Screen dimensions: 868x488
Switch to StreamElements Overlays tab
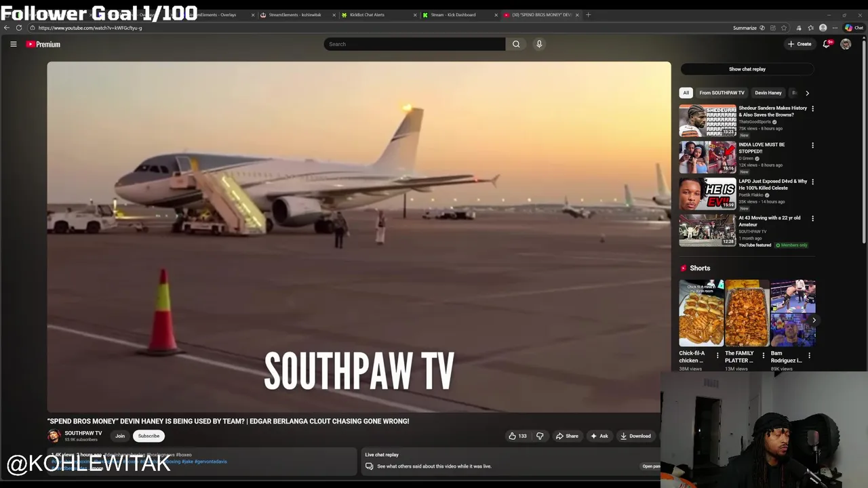tap(216, 15)
